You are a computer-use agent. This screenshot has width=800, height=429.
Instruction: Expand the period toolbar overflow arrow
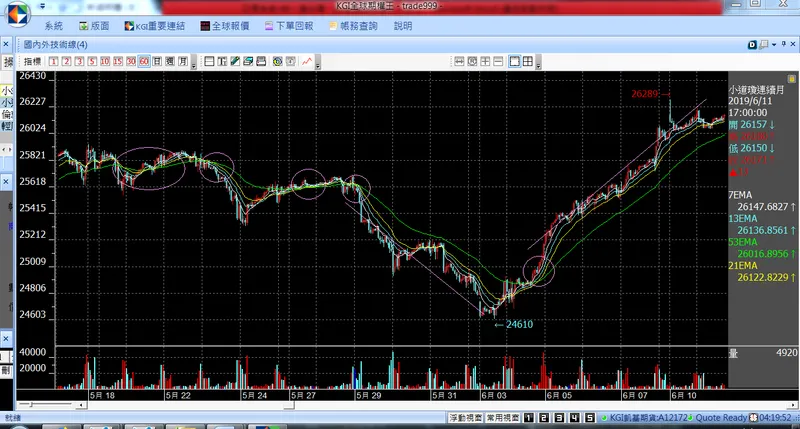(193, 63)
